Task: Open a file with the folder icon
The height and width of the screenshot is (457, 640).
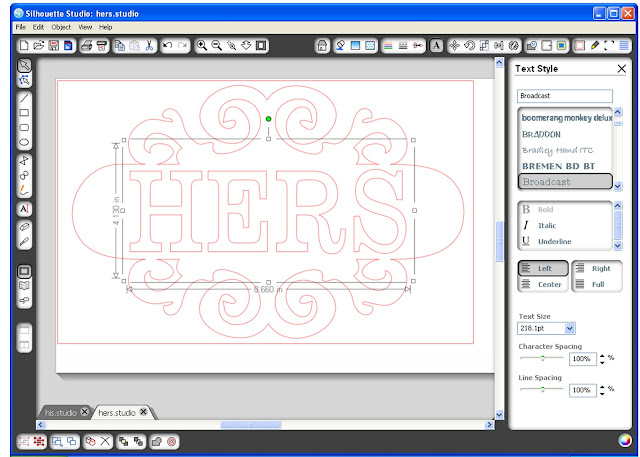Action: (39, 45)
